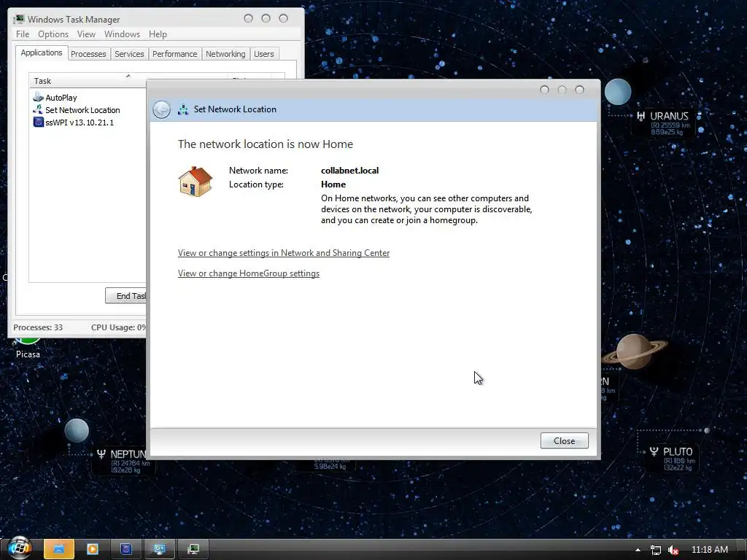Click the taskbar clock 11:18 AM
This screenshot has height=560, width=747.
(709, 550)
